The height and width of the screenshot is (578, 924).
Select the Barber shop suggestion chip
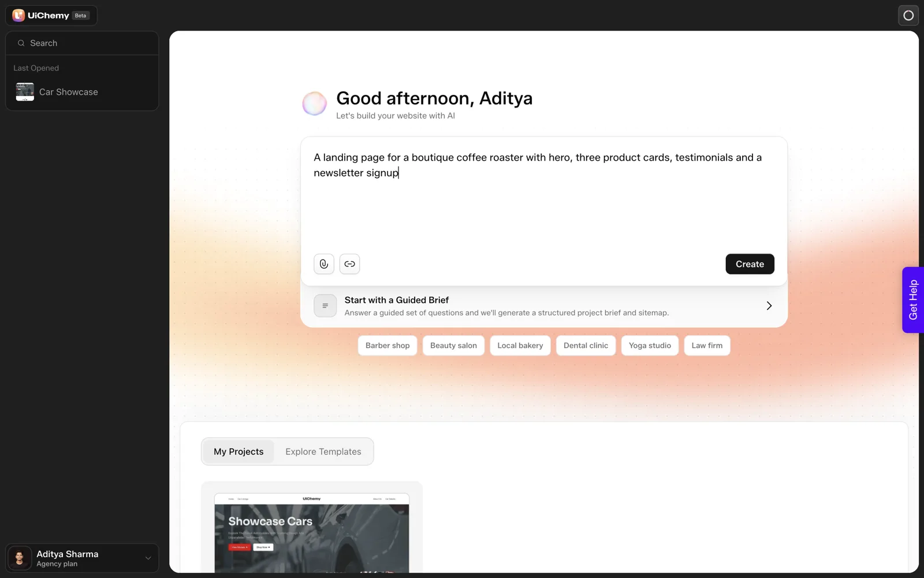pyautogui.click(x=388, y=346)
